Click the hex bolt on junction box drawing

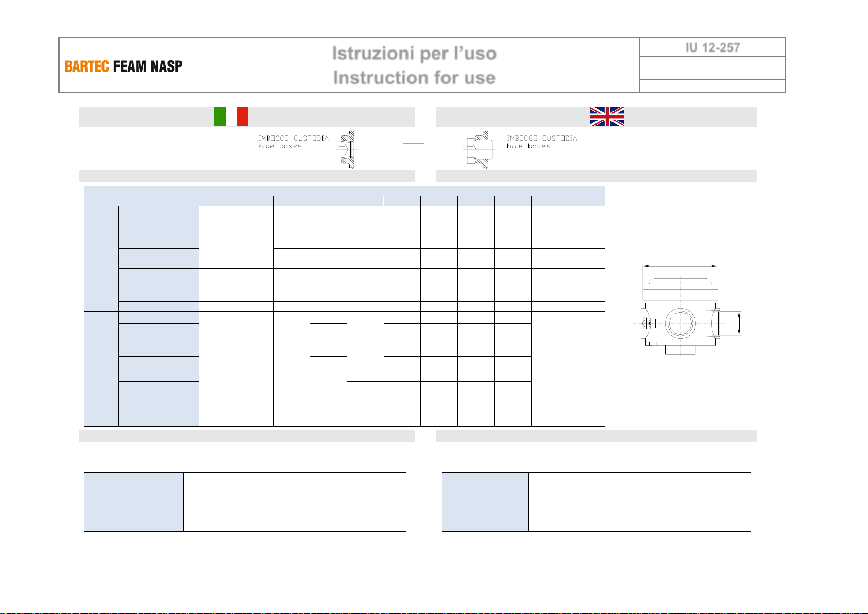pyautogui.click(x=649, y=323)
